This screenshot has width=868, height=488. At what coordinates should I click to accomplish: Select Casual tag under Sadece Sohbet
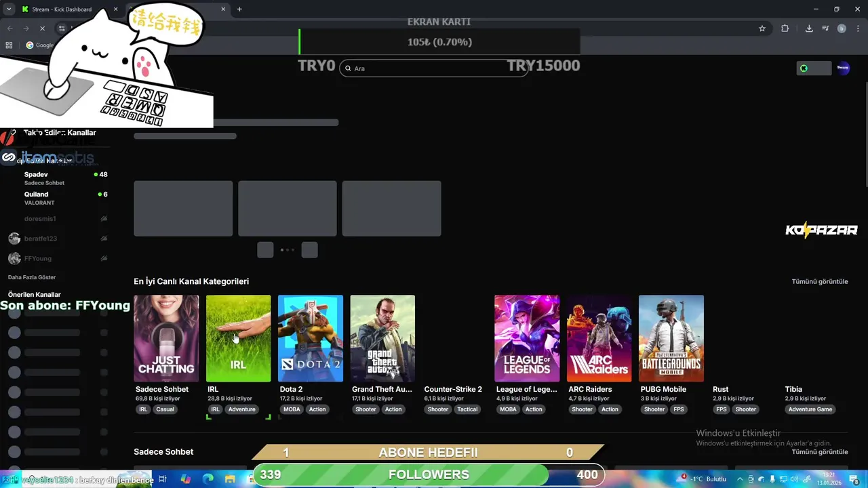pyautogui.click(x=165, y=409)
